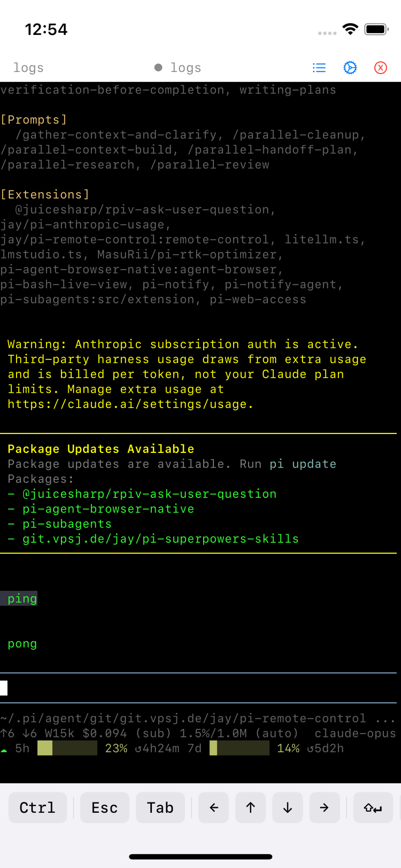Click the '23%' usage value
This screenshot has width=401, height=868.
pos(116,748)
